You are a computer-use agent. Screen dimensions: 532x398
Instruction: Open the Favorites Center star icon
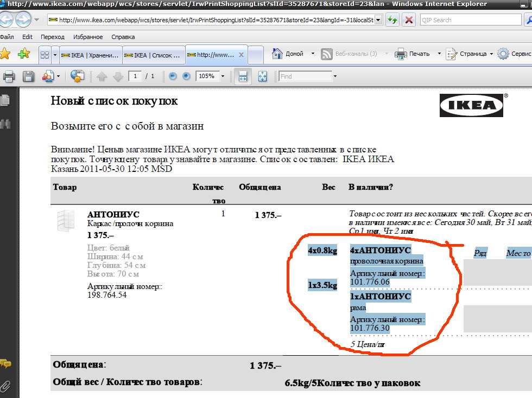click(5, 54)
